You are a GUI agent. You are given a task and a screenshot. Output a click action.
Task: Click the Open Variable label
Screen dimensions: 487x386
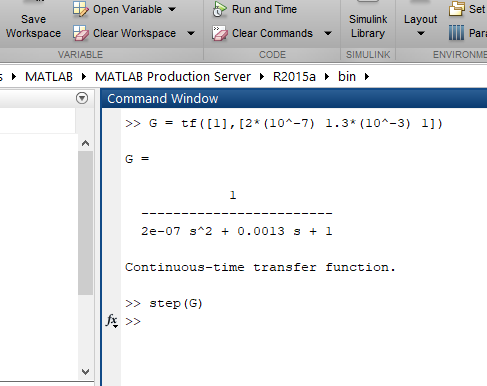127,9
